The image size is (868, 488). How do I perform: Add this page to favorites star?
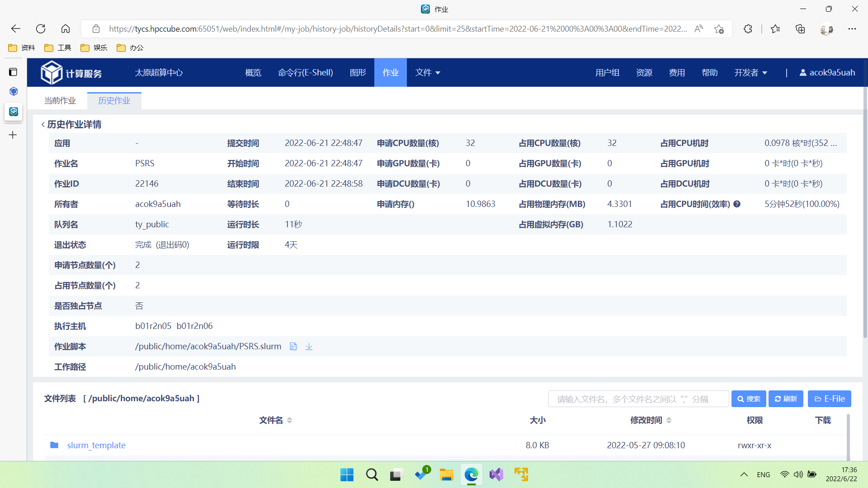coord(719,29)
